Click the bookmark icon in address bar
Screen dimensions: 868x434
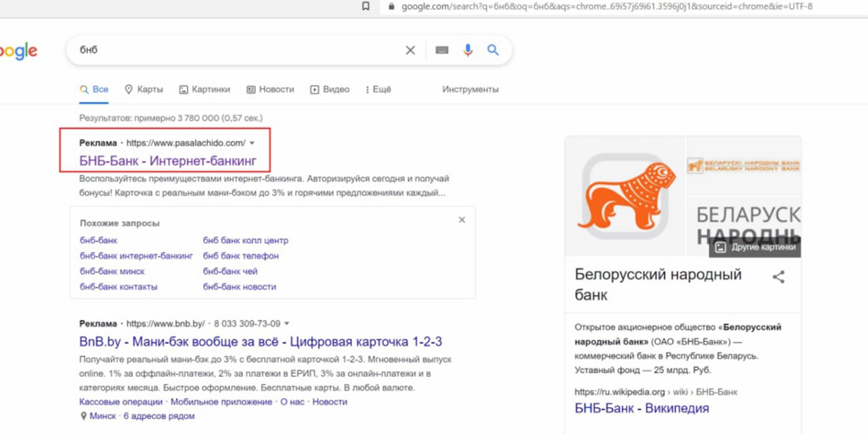(x=365, y=6)
